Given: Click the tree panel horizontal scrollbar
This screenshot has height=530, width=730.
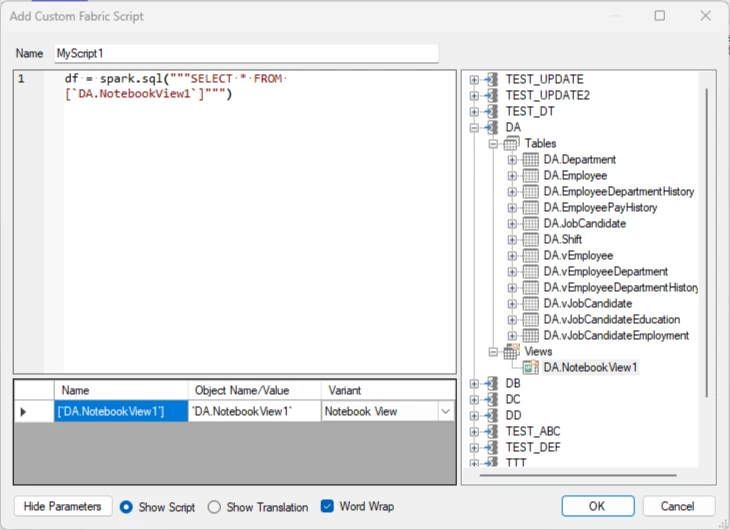Looking at the screenshot, I should tap(578, 476).
